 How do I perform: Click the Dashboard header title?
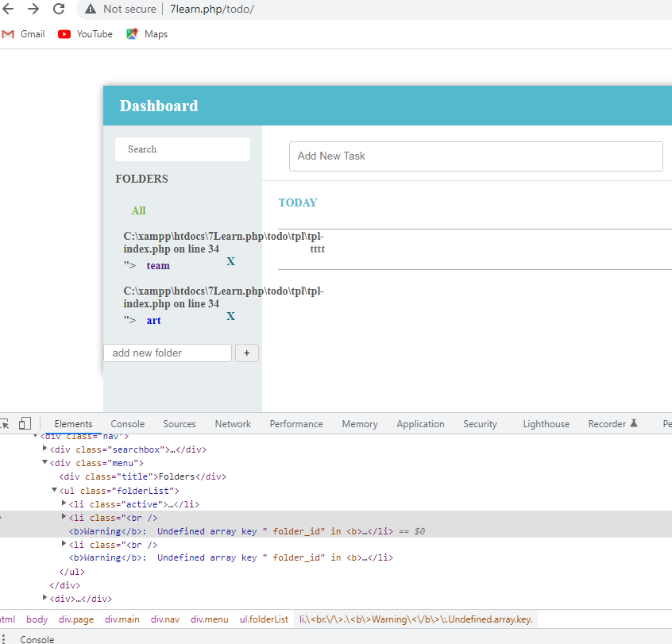(159, 106)
